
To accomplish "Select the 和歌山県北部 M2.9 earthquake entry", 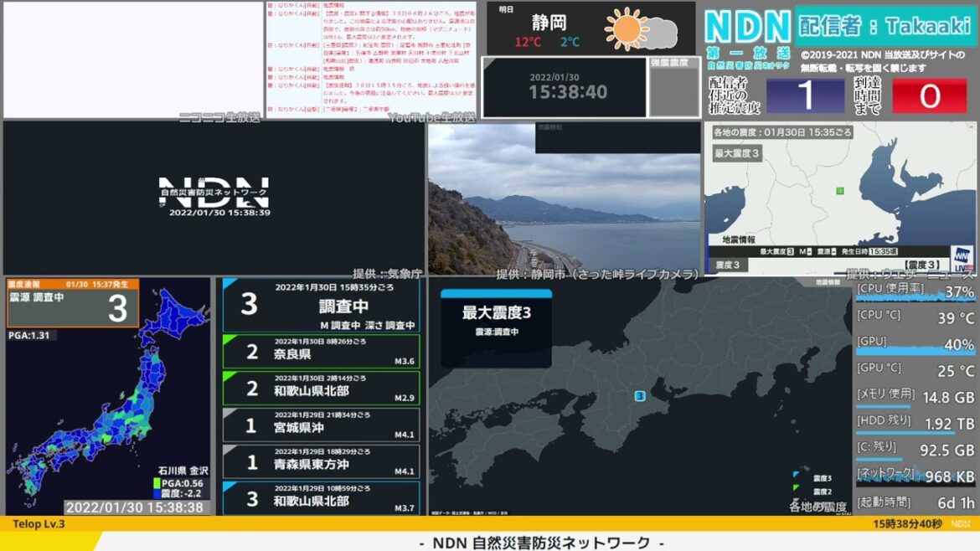I will (321, 389).
